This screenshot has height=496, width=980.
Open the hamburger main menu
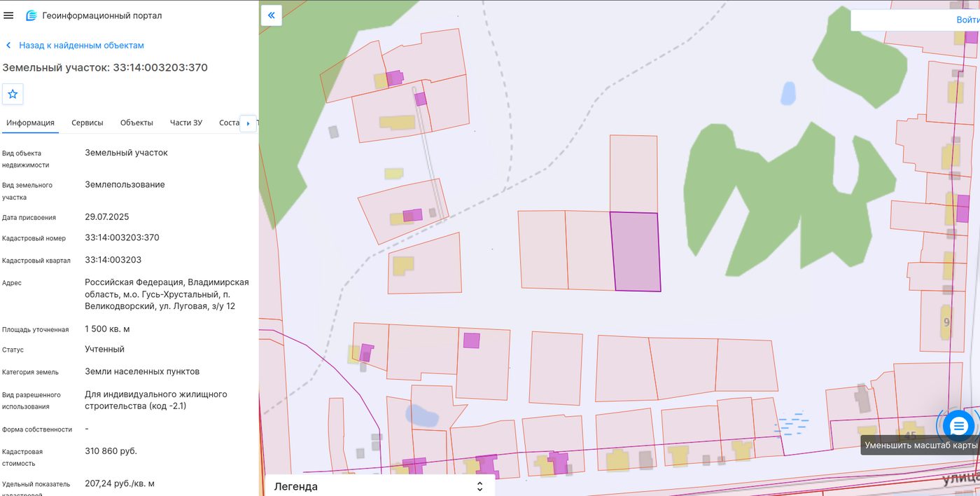(x=9, y=15)
